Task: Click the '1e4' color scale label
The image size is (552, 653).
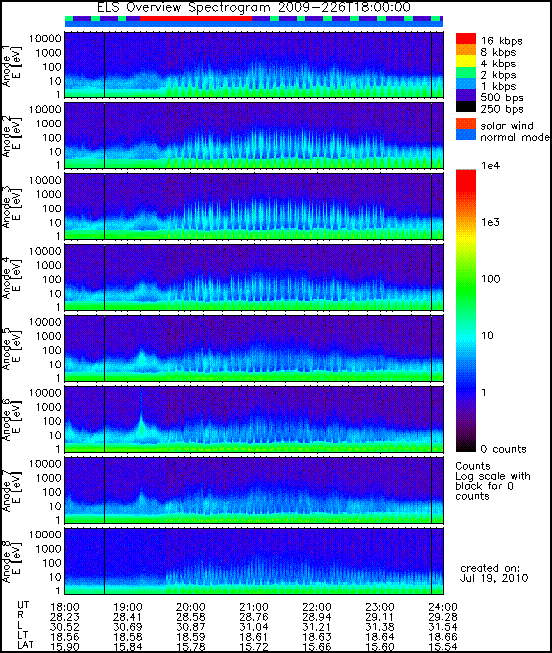Action: (490, 166)
